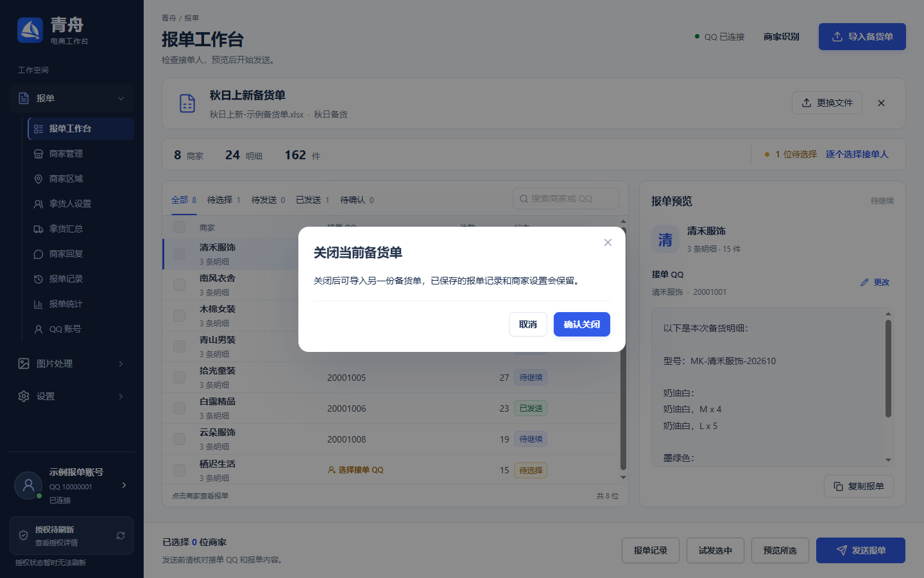This screenshot has height=578, width=924.
Task: Switch to the 已发送 tab
Action: (312, 200)
